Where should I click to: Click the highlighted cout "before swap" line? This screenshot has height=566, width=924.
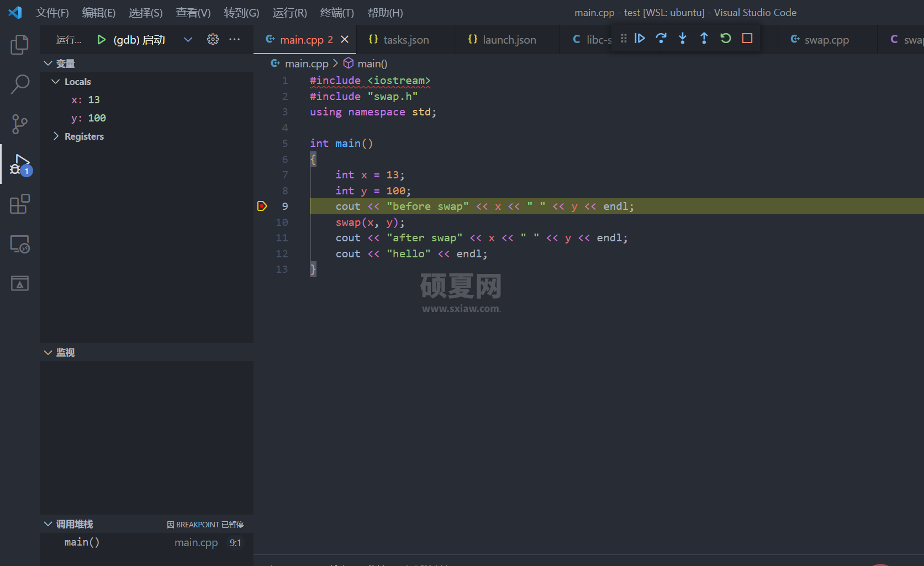pyautogui.click(x=485, y=206)
